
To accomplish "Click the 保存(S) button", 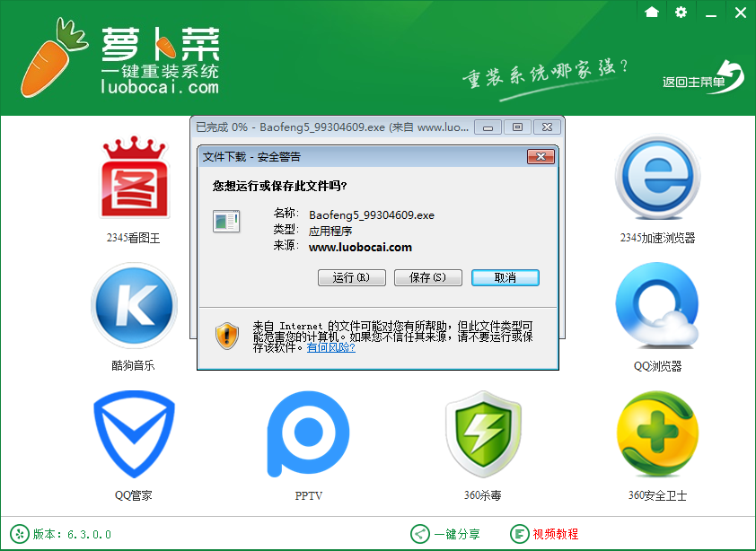I will (428, 277).
